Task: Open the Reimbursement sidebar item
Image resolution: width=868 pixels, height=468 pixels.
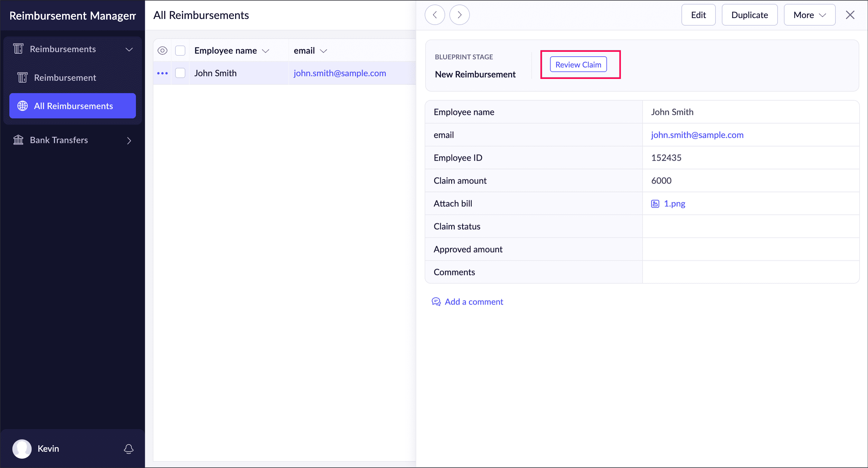Action: coord(65,77)
